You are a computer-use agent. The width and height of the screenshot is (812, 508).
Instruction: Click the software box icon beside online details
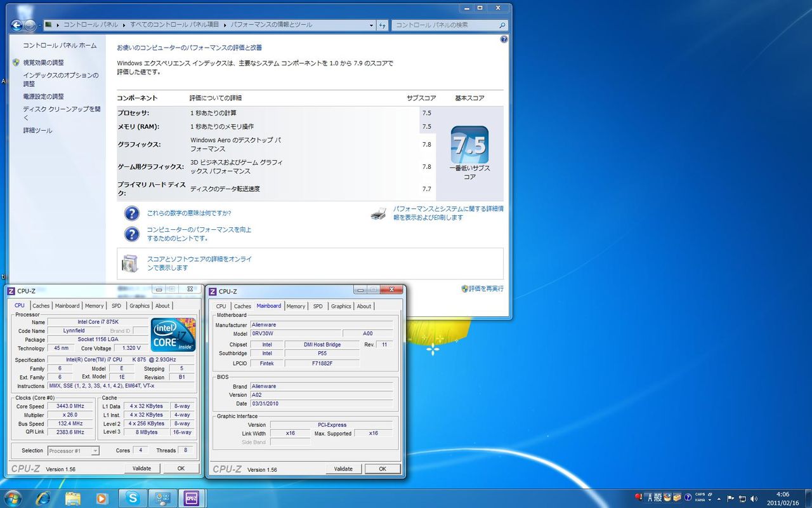(x=130, y=264)
